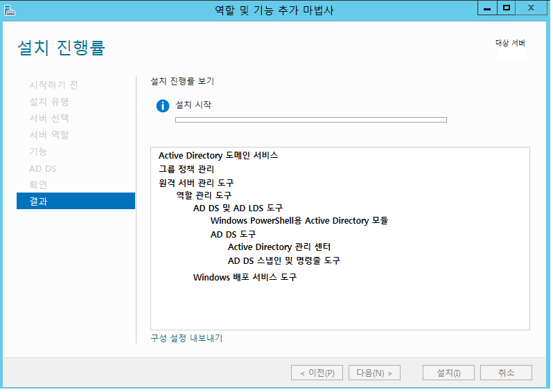Viewport: 553px width, 392px height.
Task: Click the 이전(P) button
Action: point(317,373)
